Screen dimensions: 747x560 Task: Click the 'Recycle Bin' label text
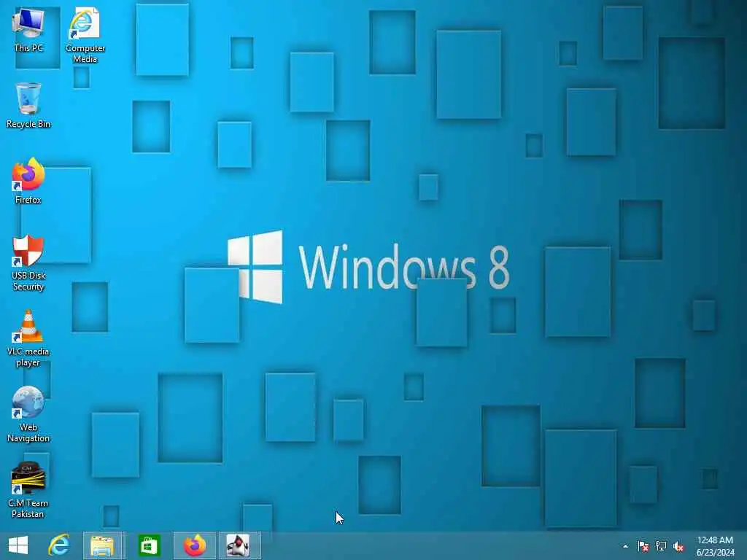coord(28,124)
